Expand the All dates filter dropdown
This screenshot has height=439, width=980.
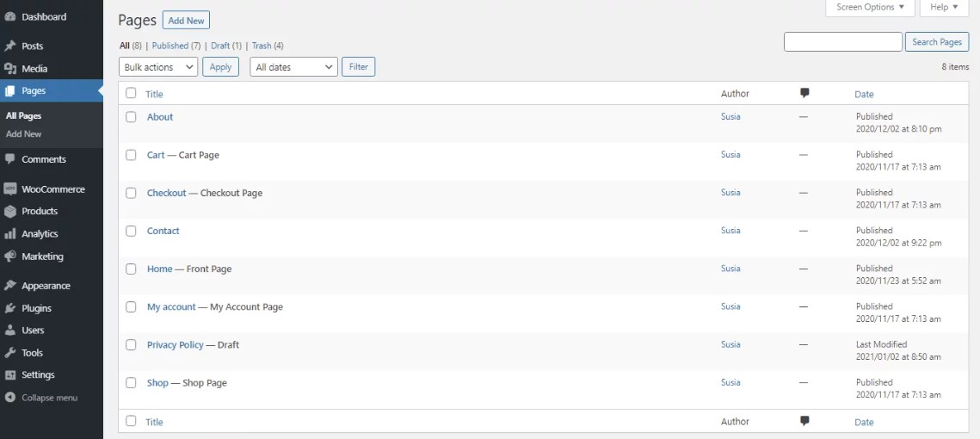(x=294, y=67)
